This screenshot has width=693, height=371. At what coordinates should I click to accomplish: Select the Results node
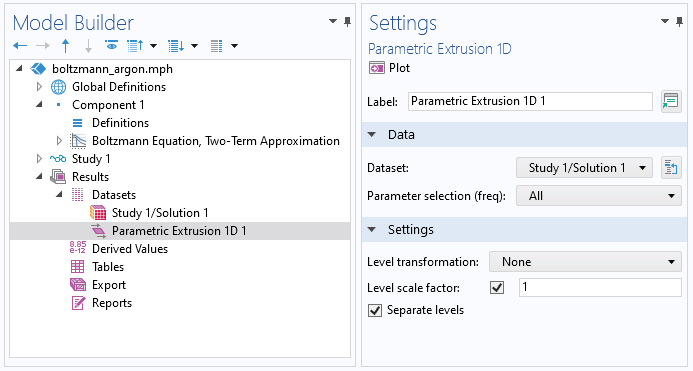coord(90,177)
